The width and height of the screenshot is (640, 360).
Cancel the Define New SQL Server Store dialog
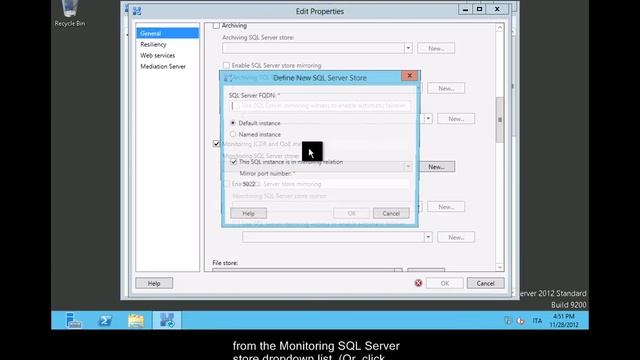click(x=391, y=213)
